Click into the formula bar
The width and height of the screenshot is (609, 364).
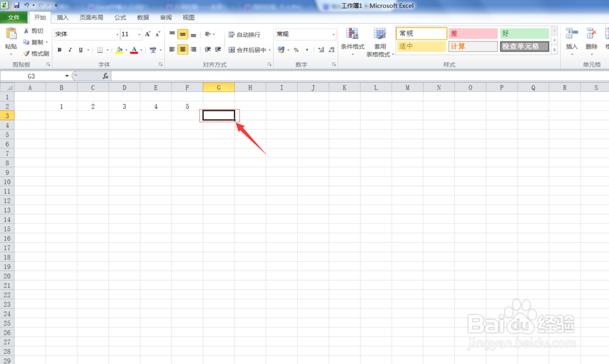pos(360,76)
